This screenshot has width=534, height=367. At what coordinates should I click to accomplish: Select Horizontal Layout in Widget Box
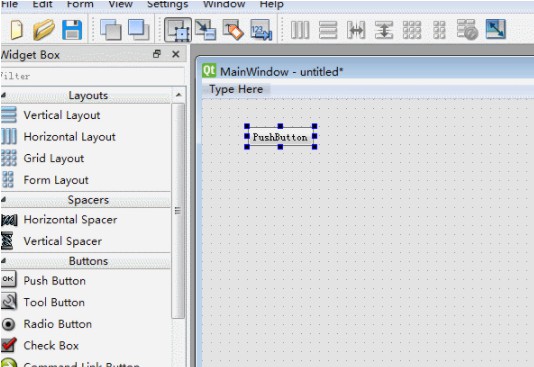(85, 137)
